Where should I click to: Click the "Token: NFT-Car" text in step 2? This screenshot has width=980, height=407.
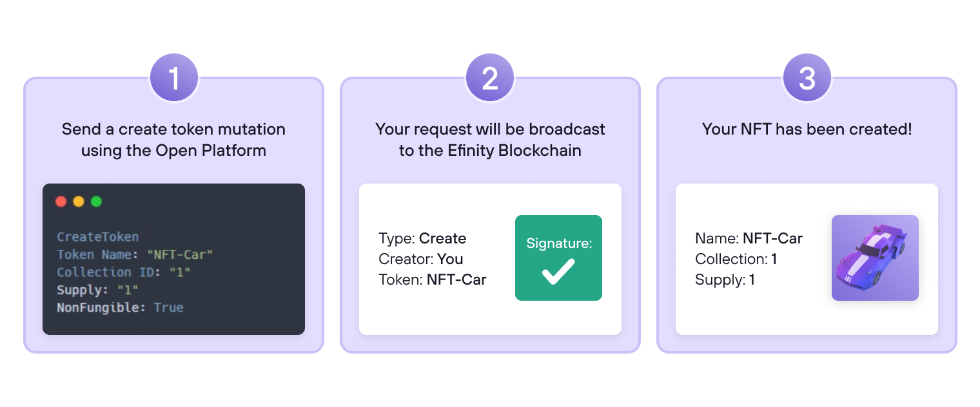433,279
